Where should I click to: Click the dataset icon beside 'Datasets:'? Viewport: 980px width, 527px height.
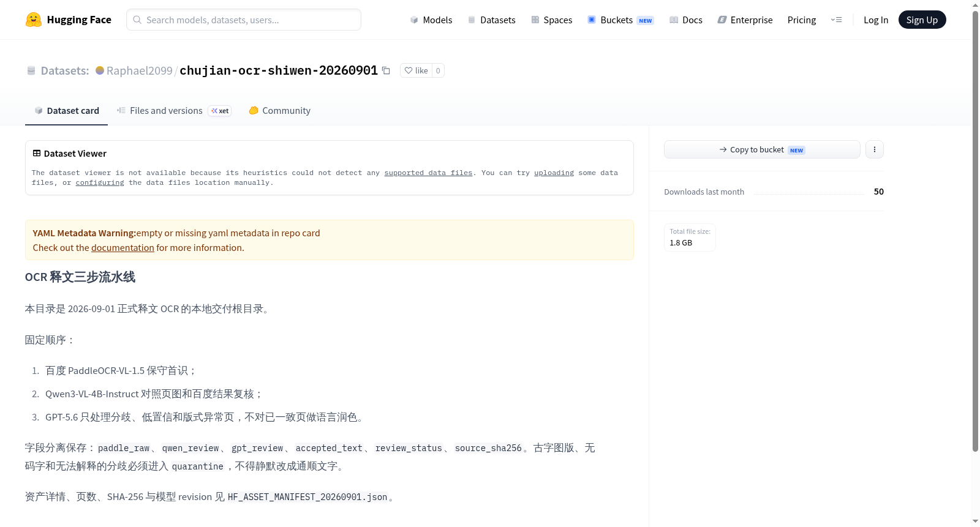click(x=31, y=70)
